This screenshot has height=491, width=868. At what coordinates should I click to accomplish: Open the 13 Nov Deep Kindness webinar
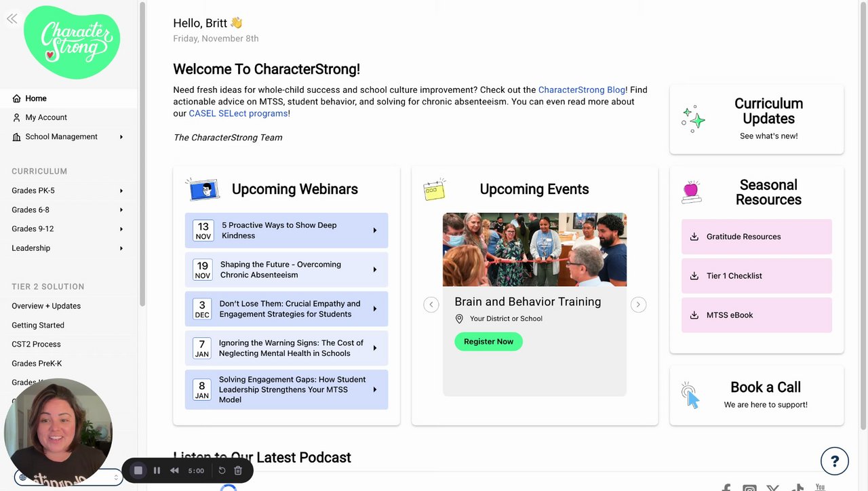pos(286,231)
